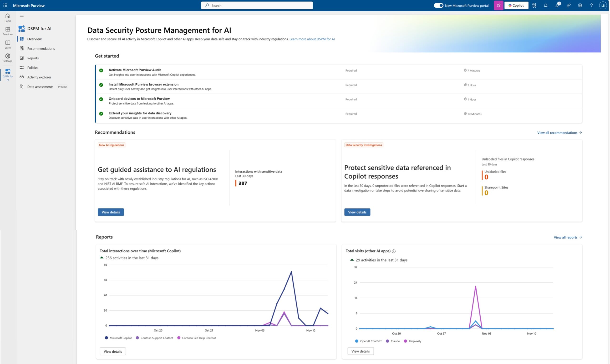
Task: Open the Learn section icon
Action: [8, 44]
